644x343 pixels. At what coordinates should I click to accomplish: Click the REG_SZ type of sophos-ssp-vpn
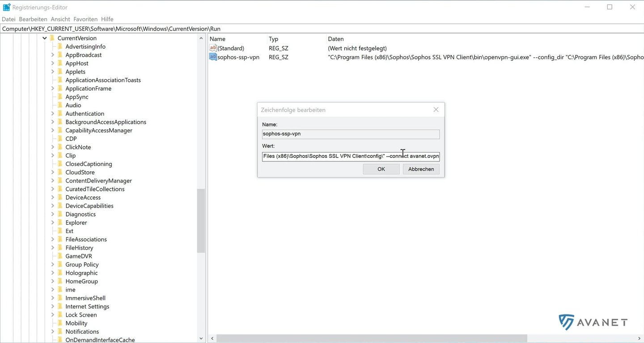point(279,57)
